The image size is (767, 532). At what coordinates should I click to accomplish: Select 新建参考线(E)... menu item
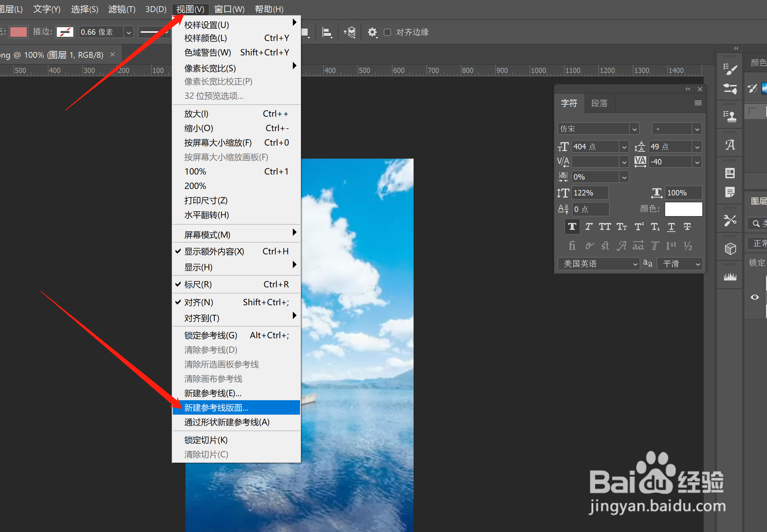(x=236, y=393)
